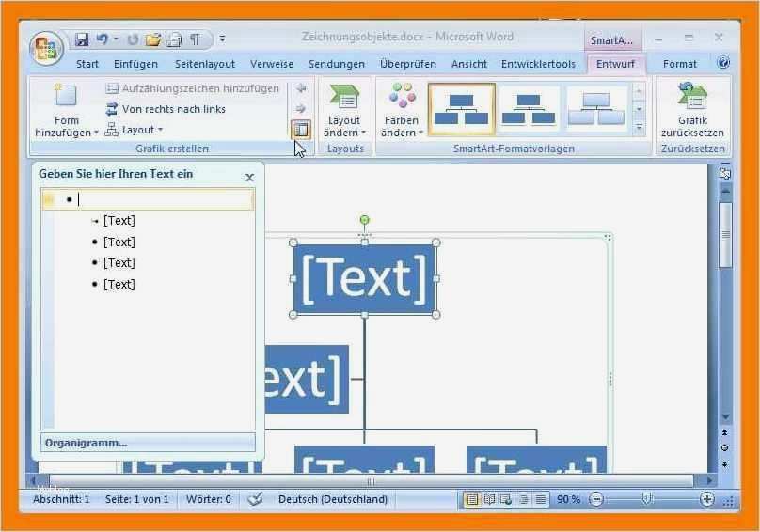
Task: Click the spell check status icon
Action: pos(255,498)
